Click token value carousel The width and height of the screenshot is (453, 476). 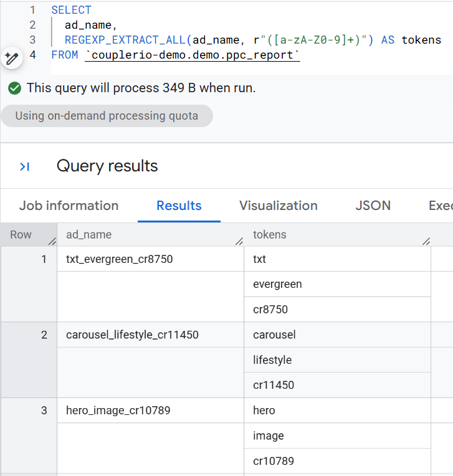pos(337,335)
